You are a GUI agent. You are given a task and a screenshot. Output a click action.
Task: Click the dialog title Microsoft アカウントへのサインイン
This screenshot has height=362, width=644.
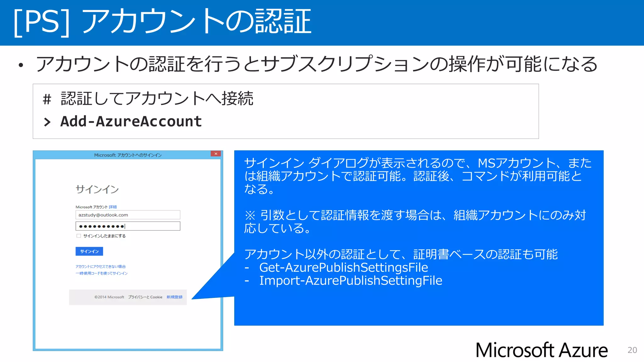click(128, 155)
